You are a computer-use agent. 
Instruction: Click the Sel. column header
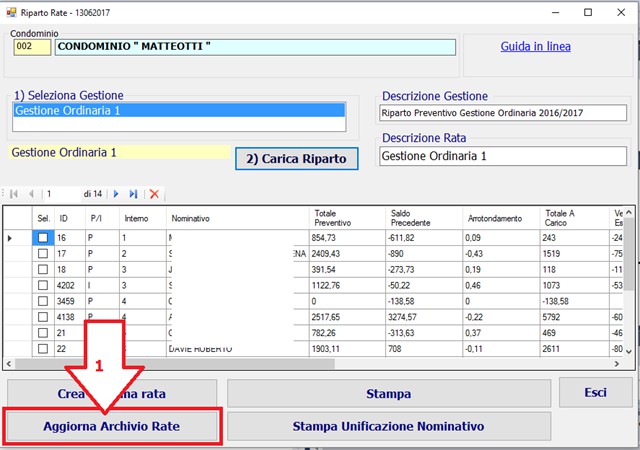click(43, 218)
